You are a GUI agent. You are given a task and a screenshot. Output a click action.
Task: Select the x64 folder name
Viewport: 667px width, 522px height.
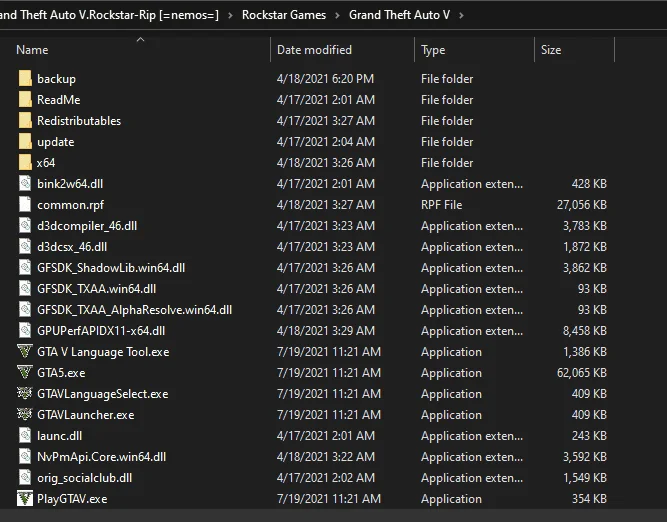point(46,163)
